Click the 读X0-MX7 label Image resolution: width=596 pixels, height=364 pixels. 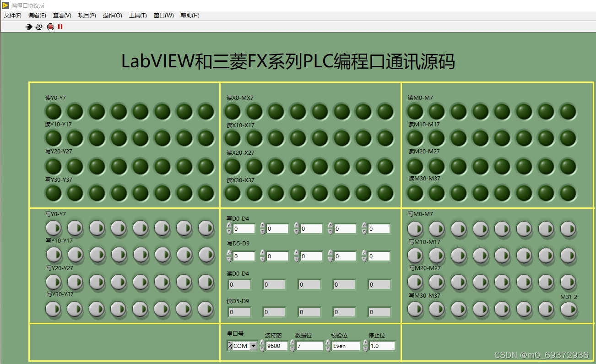click(x=240, y=98)
